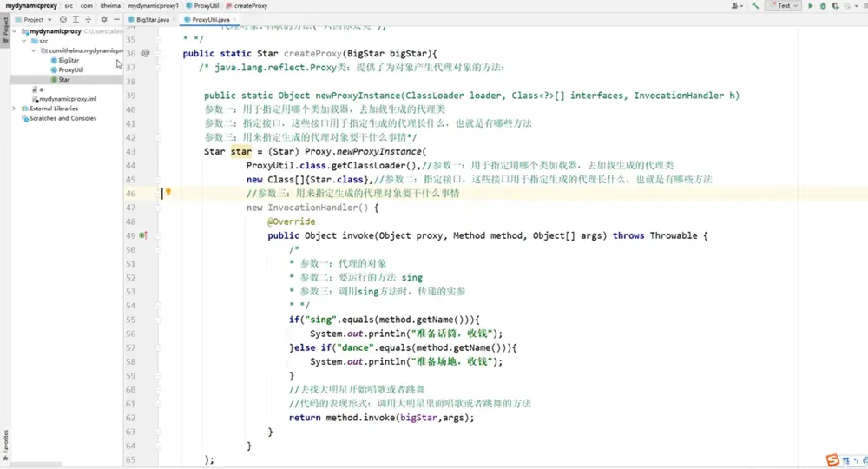Viewport: 868px width, 469px height.
Task: Run with coverage icon in the toolbar
Action: 835,5
